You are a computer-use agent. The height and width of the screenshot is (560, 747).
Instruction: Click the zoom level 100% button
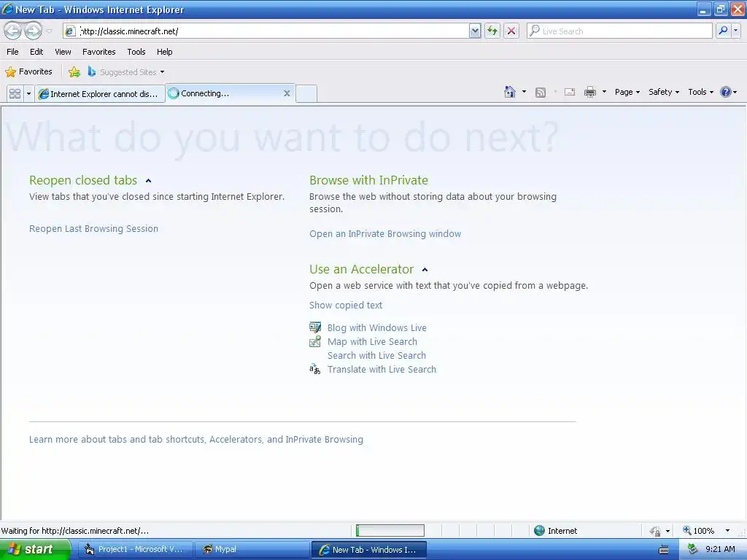(x=698, y=531)
